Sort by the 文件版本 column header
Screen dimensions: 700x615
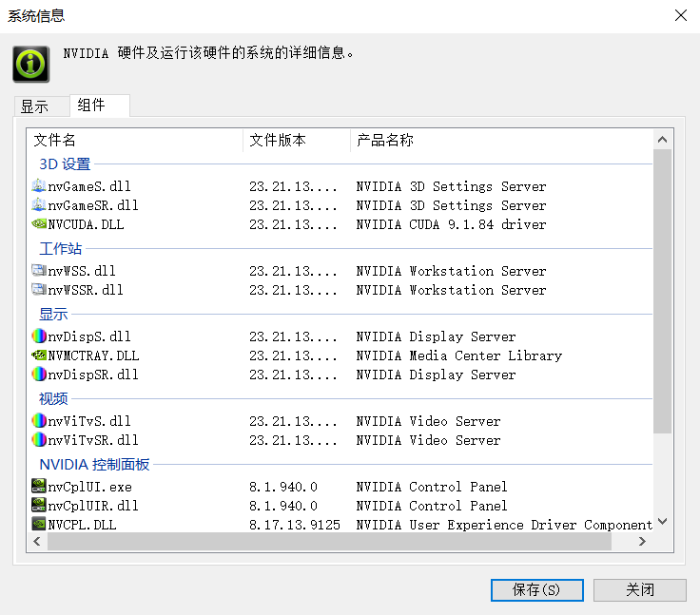tap(297, 140)
